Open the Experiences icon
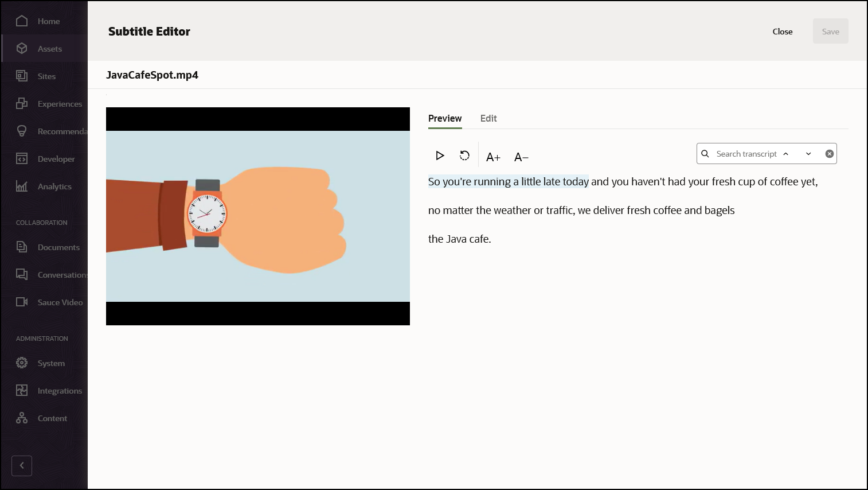The image size is (868, 490). (x=22, y=104)
